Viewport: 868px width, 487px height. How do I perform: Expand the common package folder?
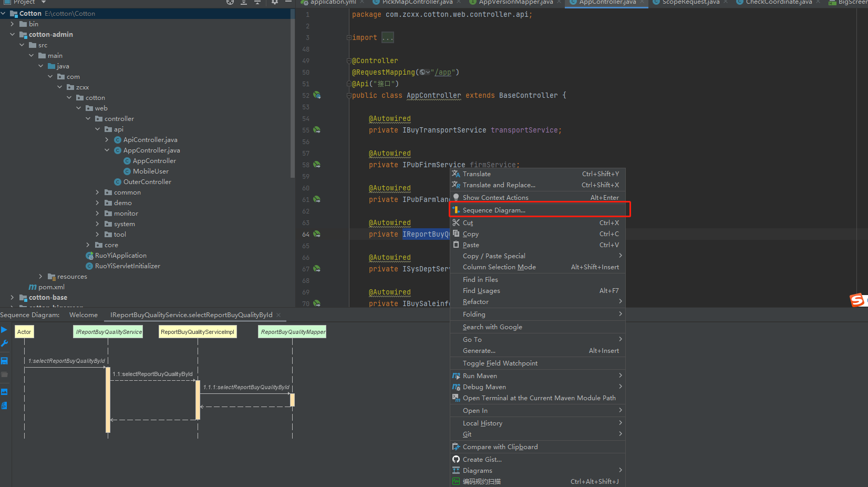coord(97,192)
